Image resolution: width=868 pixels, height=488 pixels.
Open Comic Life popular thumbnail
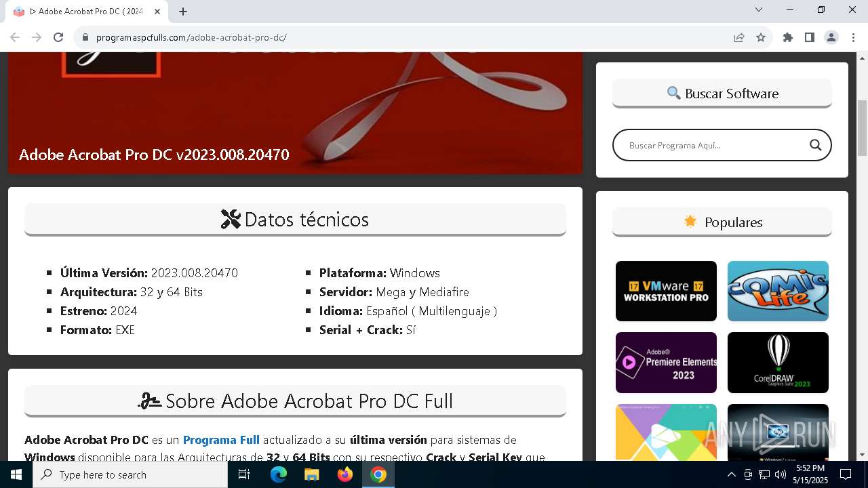point(778,291)
